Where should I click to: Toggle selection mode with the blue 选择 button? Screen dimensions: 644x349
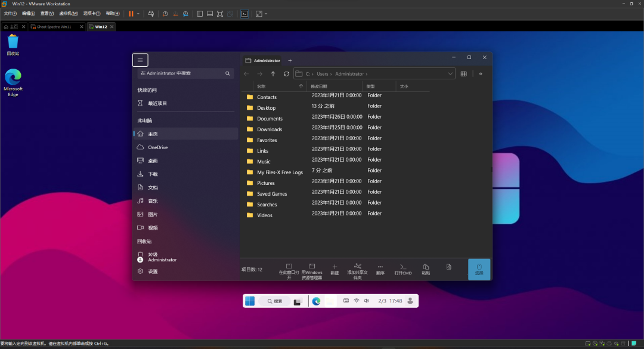(x=479, y=268)
